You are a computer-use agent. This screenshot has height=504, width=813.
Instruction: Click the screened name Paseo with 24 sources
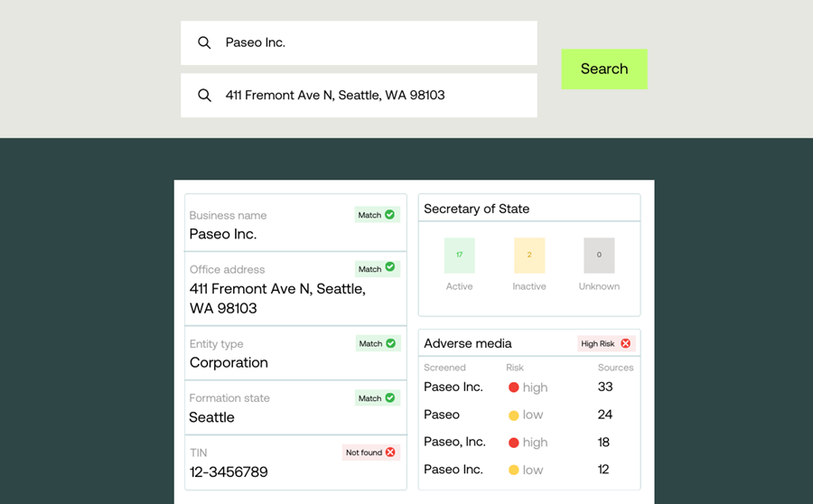click(442, 415)
